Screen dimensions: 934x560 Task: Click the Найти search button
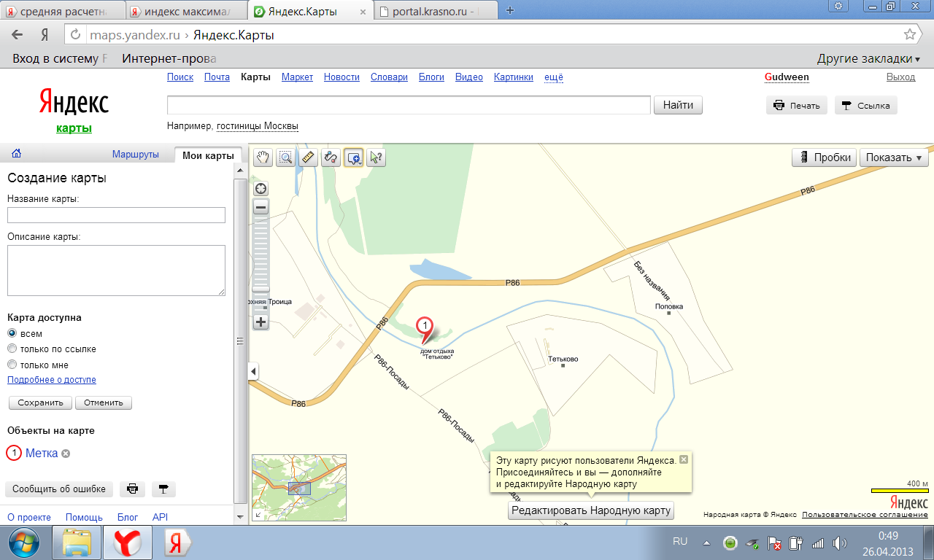tap(678, 105)
